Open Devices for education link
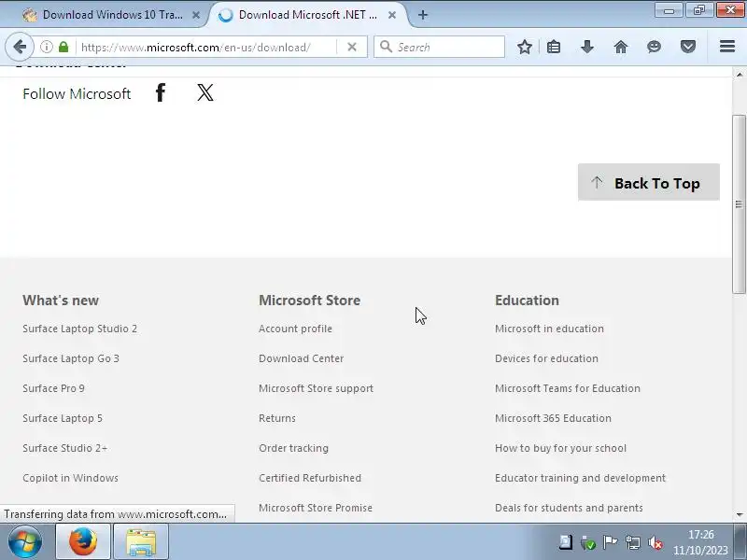This screenshot has height=560, width=747. 546,358
